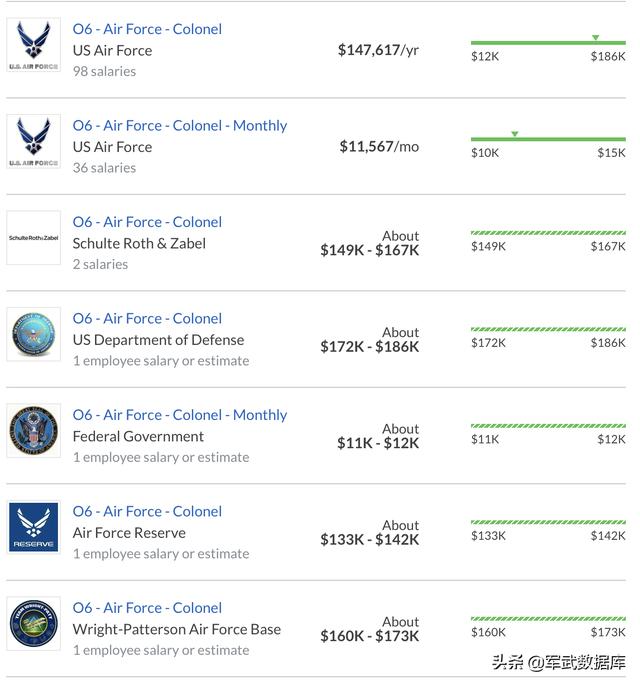Open O6 Colonel link at Schulte Roth & Zabel

[x=147, y=222]
